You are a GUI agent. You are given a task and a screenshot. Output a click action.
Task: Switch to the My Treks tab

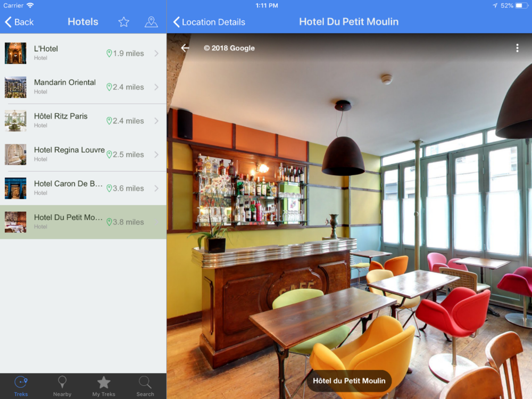coord(104,386)
